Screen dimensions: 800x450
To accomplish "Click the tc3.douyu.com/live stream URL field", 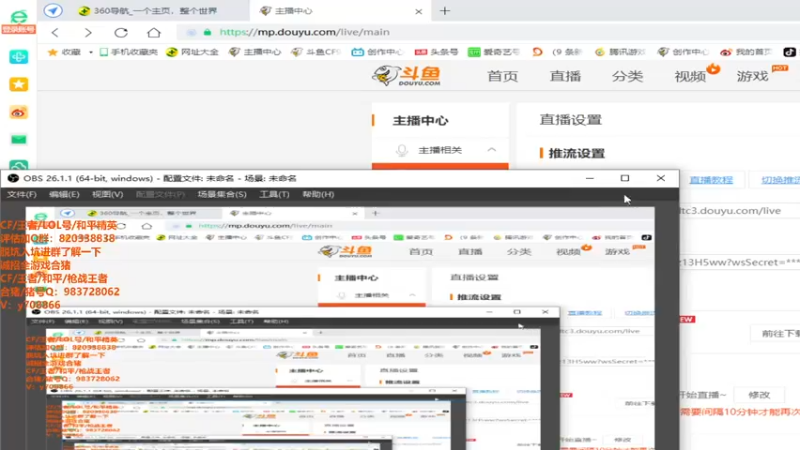I will coord(740,211).
